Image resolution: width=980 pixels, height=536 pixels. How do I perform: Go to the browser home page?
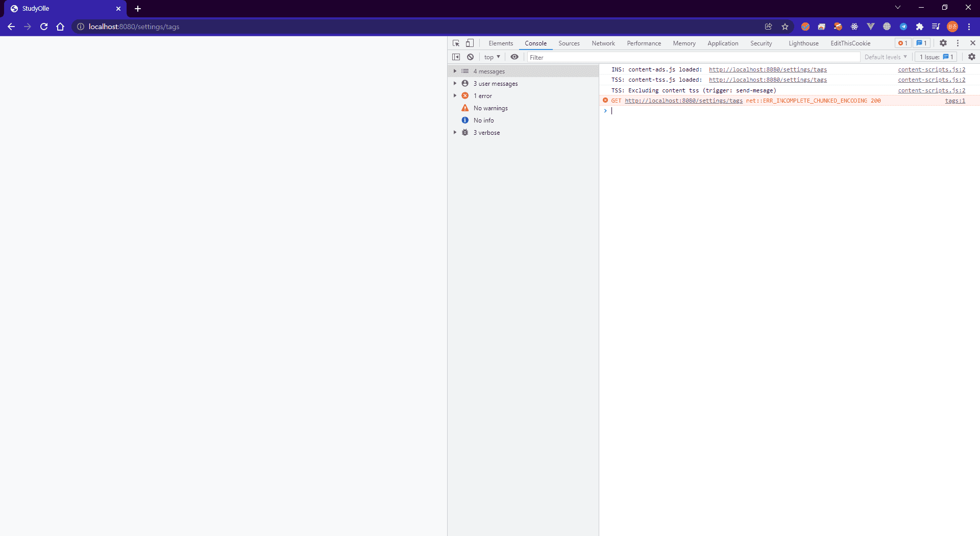60,27
